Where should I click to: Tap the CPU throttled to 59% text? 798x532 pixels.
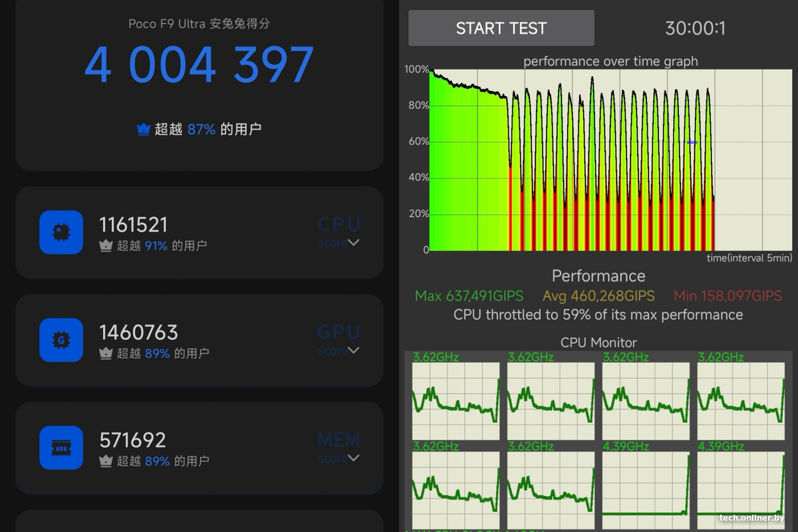[x=598, y=315]
